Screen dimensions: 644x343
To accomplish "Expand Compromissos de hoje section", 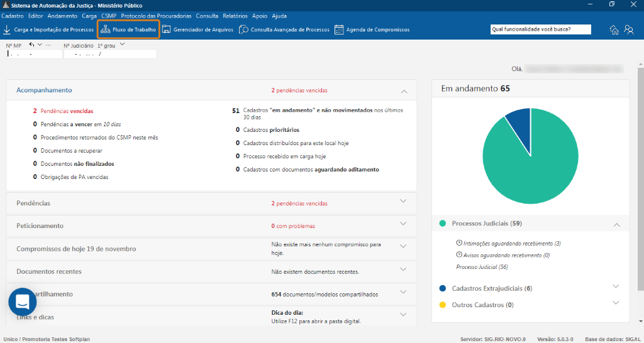I will click(x=403, y=246).
